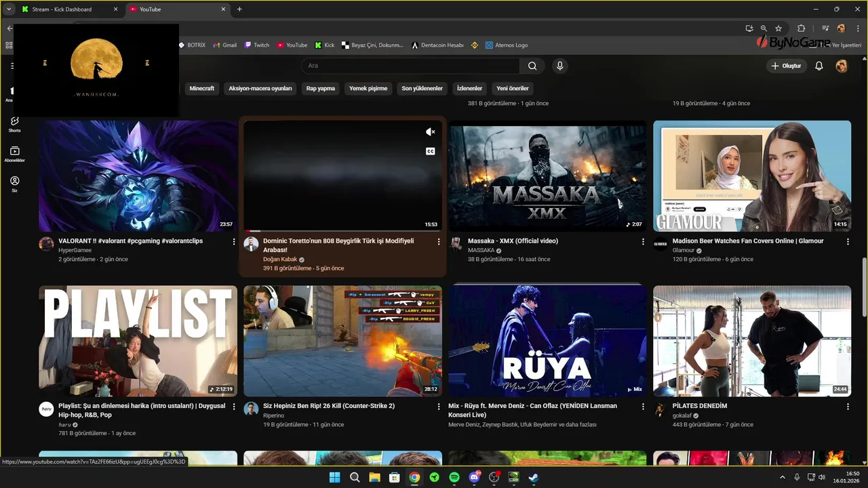The width and height of the screenshot is (868, 488).
Task: Open the Glamour Madison Beer thumbnail
Action: point(752,176)
